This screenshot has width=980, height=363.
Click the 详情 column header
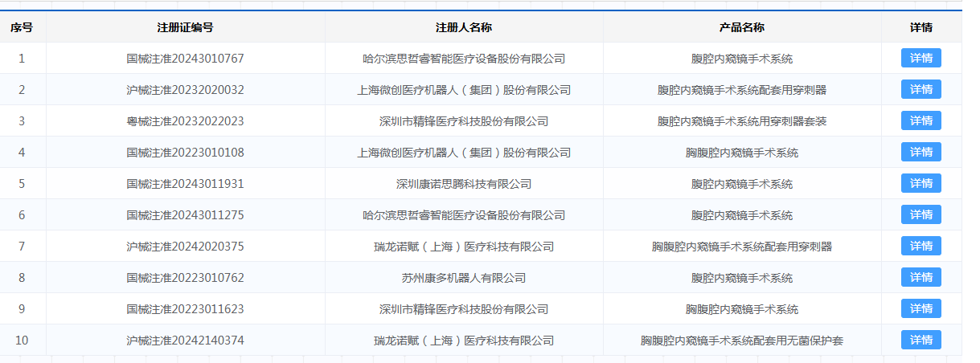[921, 27]
